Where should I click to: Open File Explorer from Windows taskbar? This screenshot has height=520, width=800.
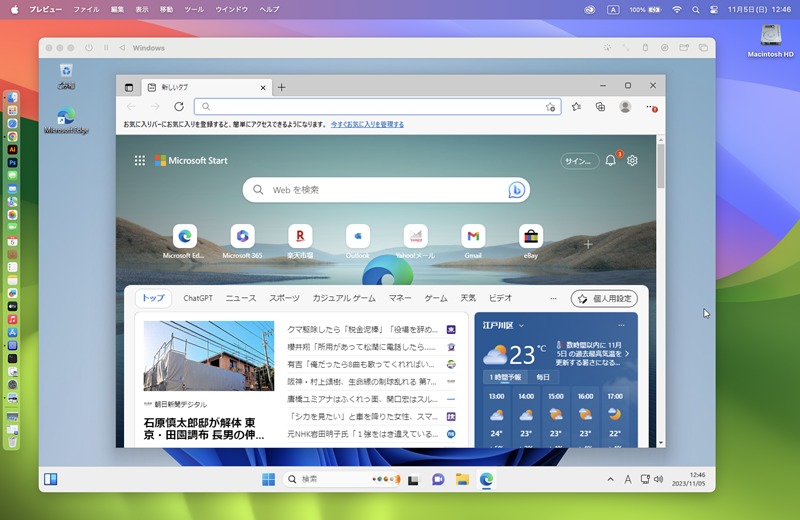tap(462, 479)
